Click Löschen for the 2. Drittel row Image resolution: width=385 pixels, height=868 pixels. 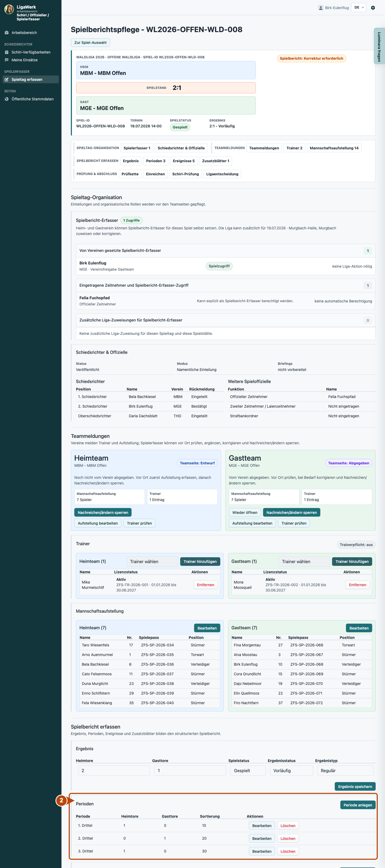click(x=288, y=838)
